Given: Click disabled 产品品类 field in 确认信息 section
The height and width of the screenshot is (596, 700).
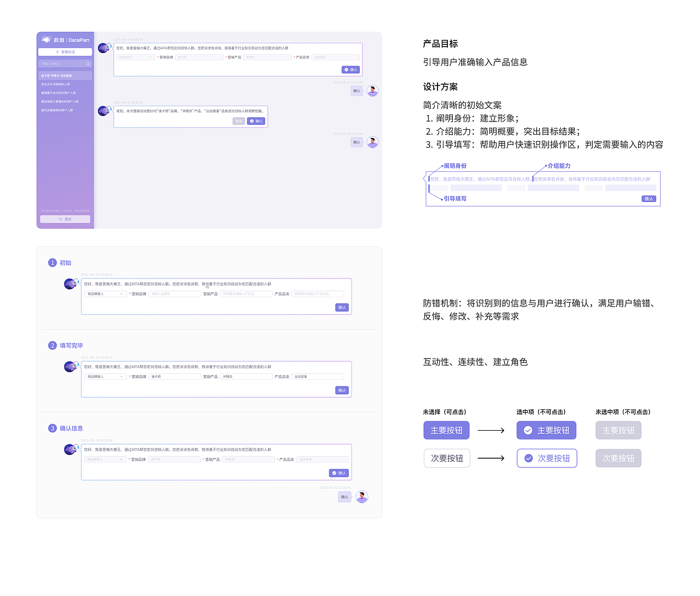Looking at the screenshot, I should pos(322,459).
